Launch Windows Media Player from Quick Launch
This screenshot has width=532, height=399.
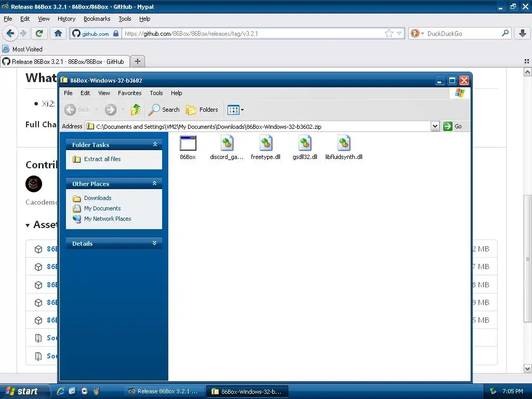click(x=85, y=391)
